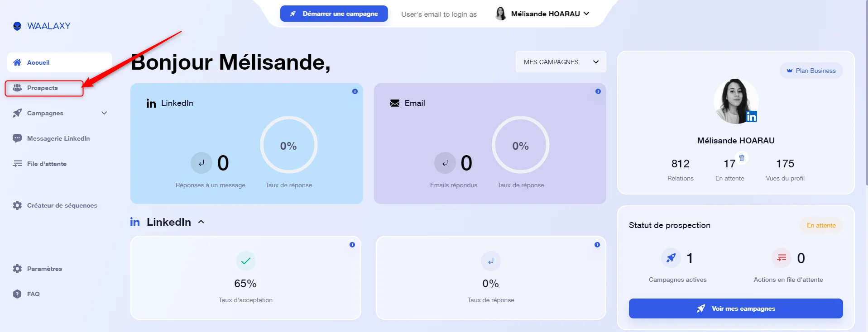Click the Statut de prospection heading
The image size is (868, 332).
pyautogui.click(x=670, y=225)
